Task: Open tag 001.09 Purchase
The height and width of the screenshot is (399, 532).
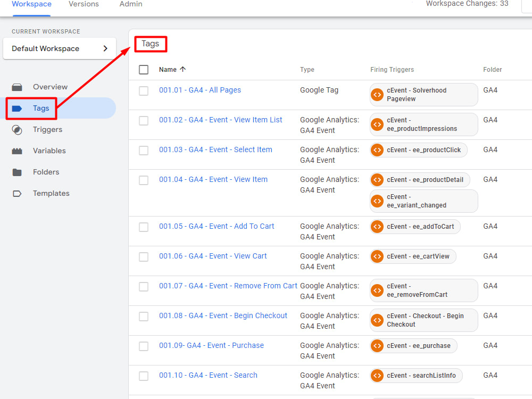Action: tap(211, 345)
